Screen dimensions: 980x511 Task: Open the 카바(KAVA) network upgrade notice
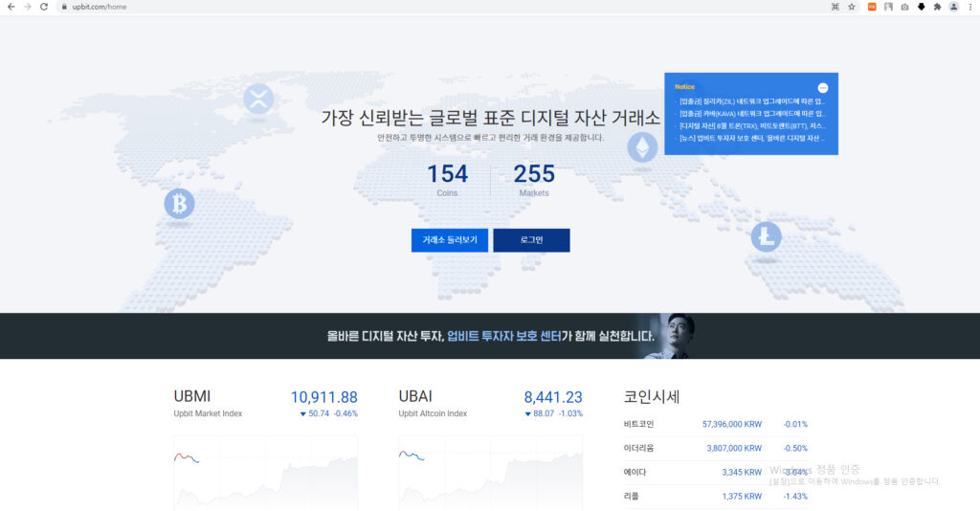click(752, 114)
